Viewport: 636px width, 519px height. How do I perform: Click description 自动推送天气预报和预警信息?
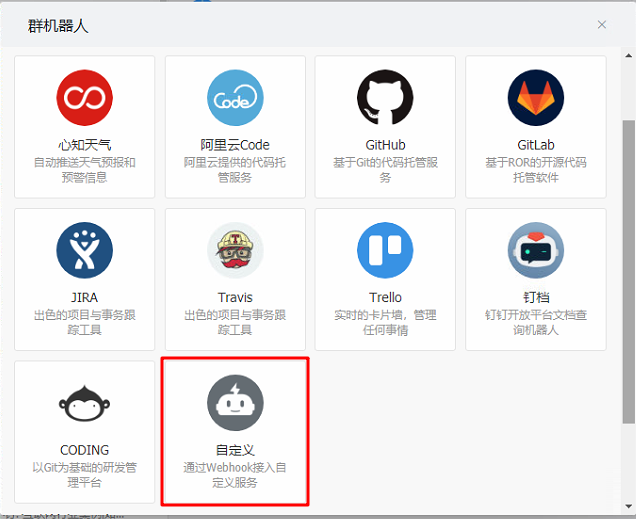coord(84,170)
